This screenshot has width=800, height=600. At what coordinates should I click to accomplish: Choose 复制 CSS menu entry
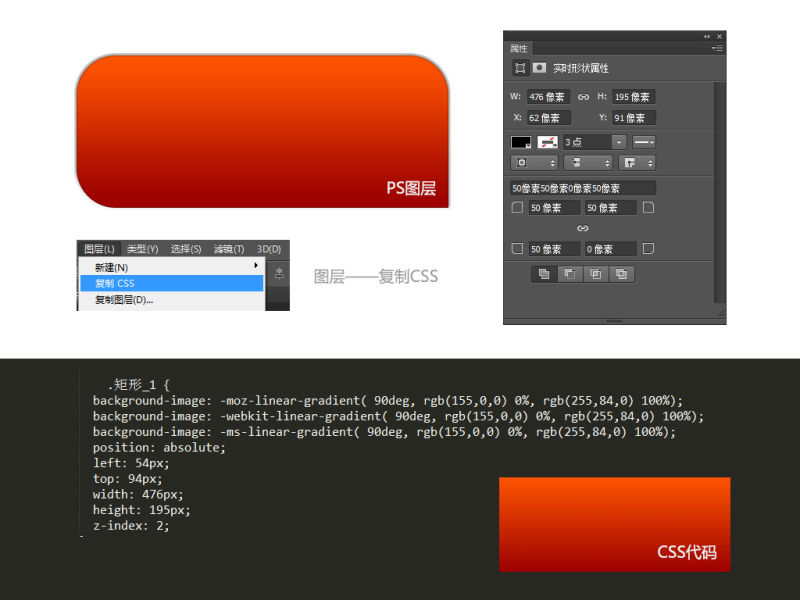(171, 283)
